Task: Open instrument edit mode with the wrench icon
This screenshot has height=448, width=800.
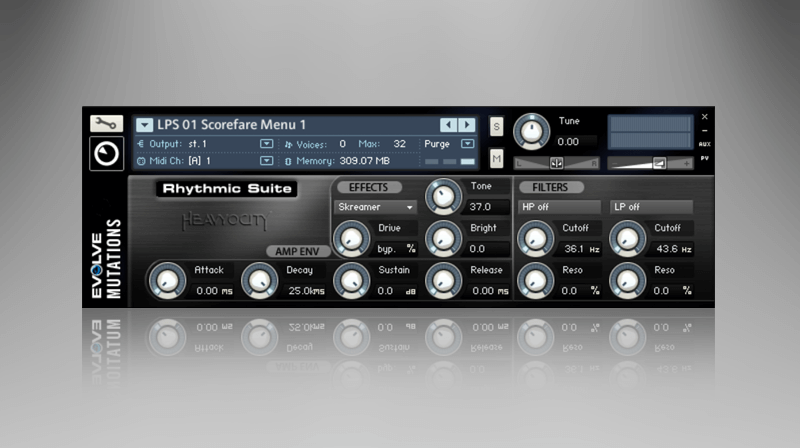Action: pyautogui.click(x=106, y=124)
